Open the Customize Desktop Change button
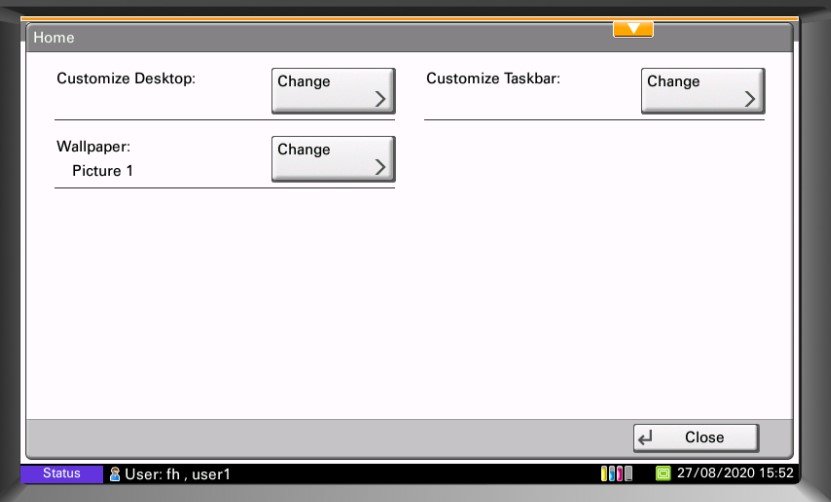This screenshot has width=831, height=502. click(333, 91)
